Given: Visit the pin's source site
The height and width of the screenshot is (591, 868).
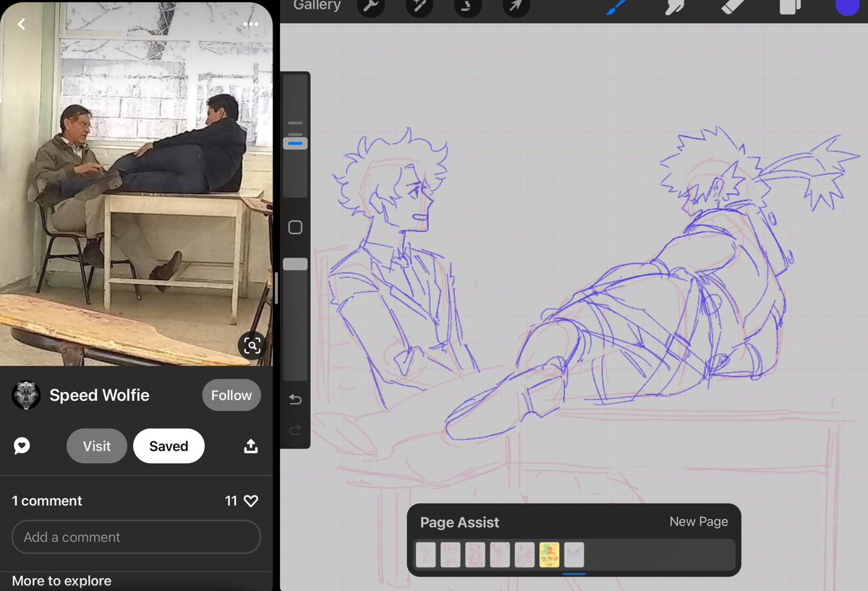Looking at the screenshot, I should click(x=97, y=446).
